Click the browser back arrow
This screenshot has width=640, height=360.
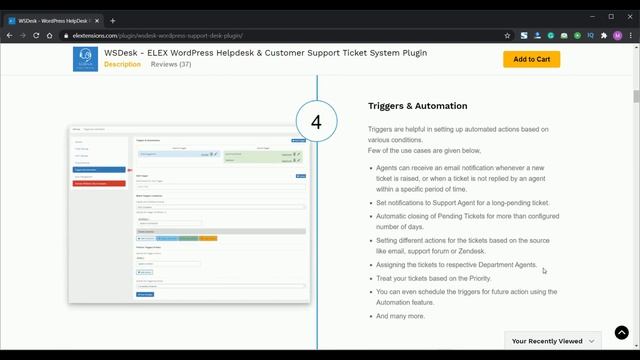pyautogui.click(x=9, y=36)
